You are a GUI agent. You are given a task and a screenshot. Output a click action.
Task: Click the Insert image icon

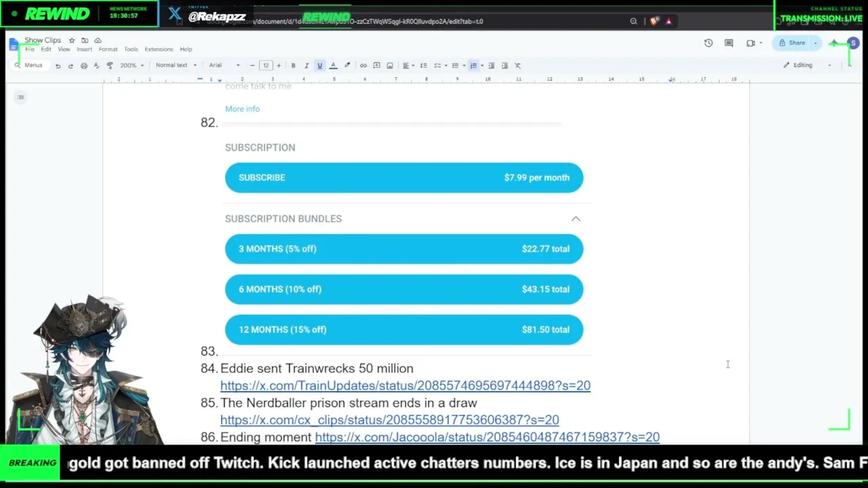tap(390, 66)
